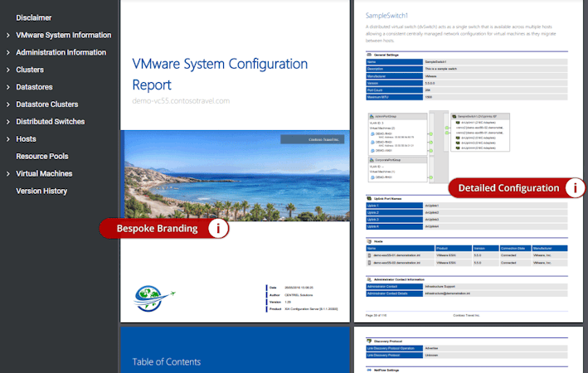Click the Discovery Protocol section icon
The width and height of the screenshot is (588, 373).
[369, 342]
